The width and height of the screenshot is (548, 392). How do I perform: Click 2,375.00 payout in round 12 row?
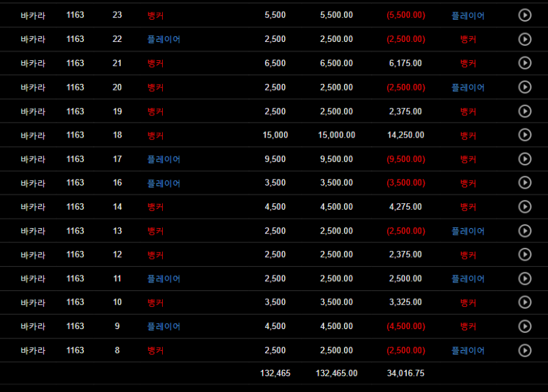coord(406,254)
